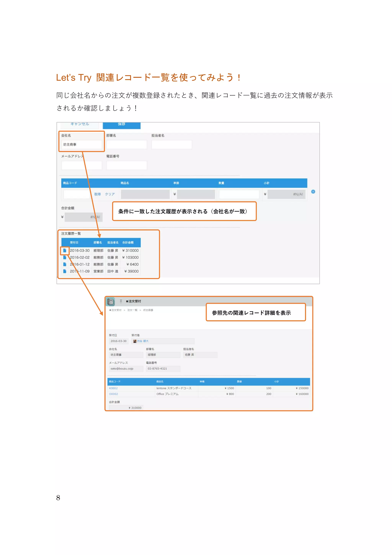Image resolution: width=392 pixels, height=555 pixels.
Task: Click the キャンセル button
Action: coord(80,125)
